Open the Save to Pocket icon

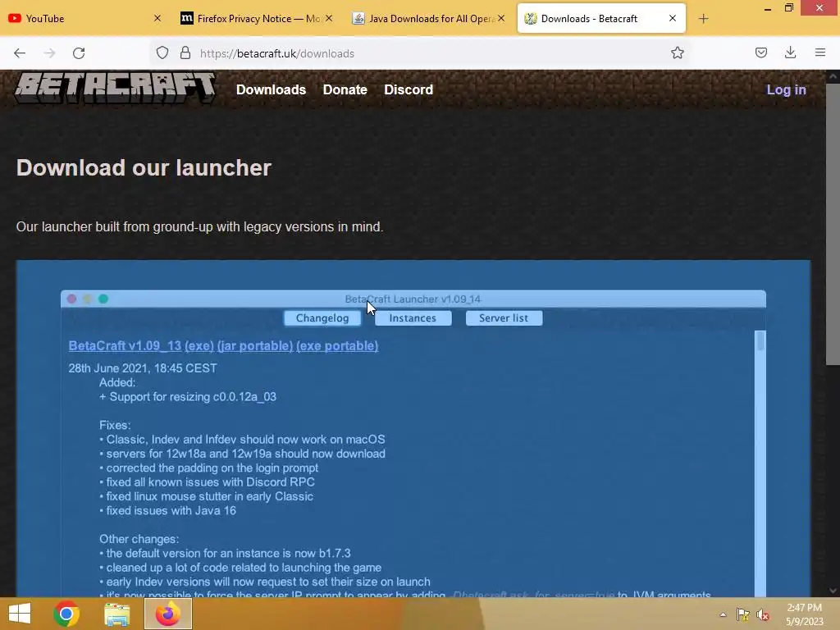(760, 52)
